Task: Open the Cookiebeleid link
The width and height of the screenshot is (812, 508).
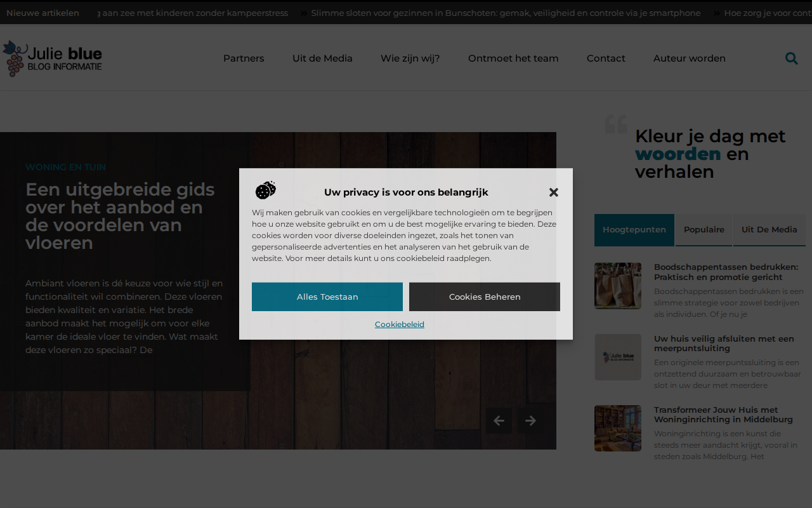Action: pyautogui.click(x=400, y=324)
